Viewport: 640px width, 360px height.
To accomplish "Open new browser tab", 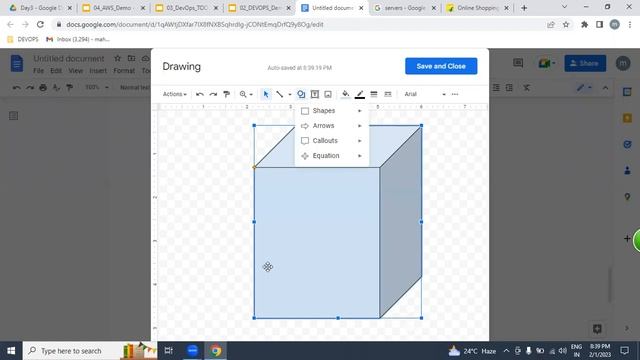I will tap(524, 8).
